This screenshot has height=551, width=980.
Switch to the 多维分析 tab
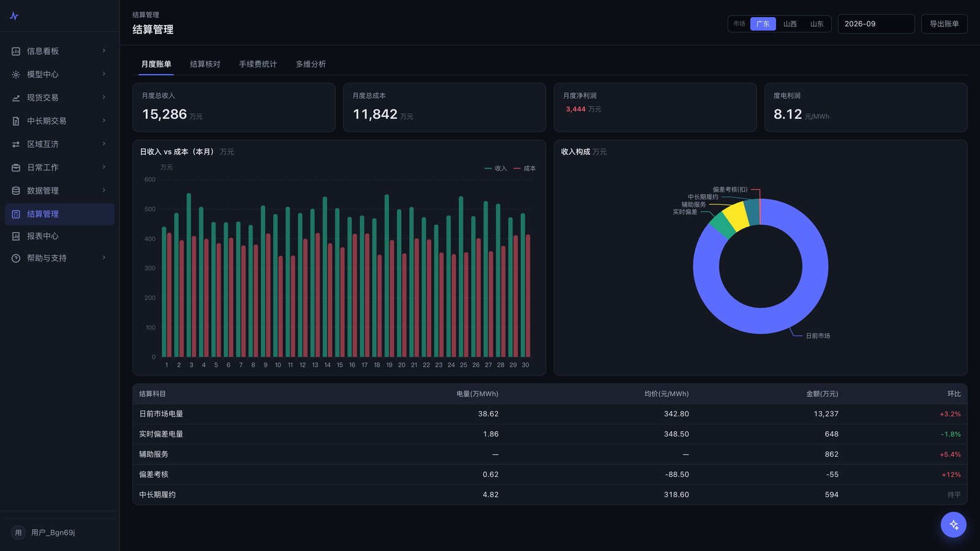(x=311, y=64)
